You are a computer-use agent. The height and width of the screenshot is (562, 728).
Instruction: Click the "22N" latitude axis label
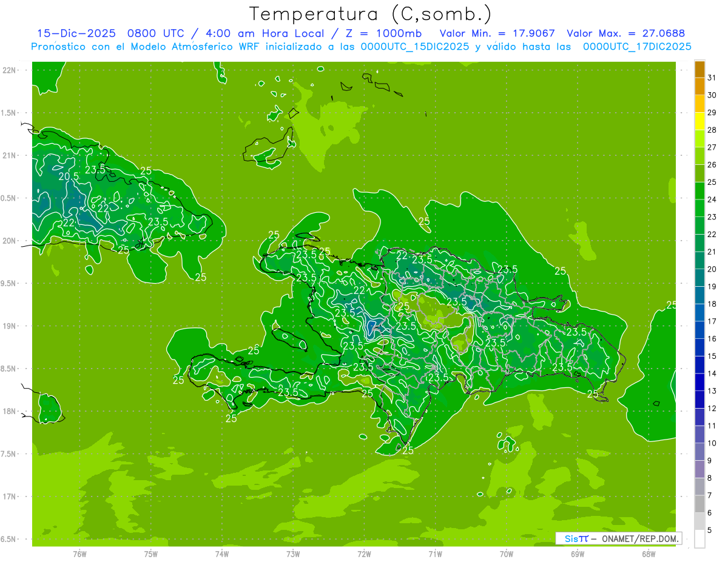(x=10, y=70)
